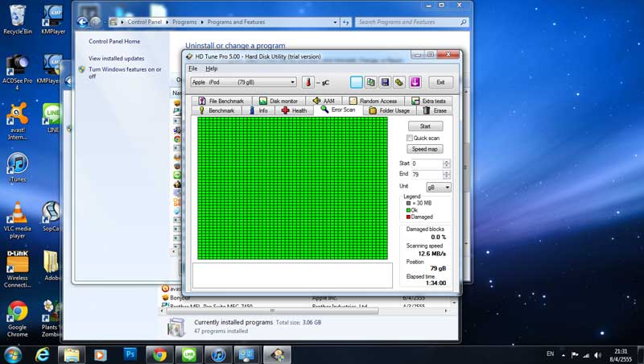
Task: Click the purple down-arrow toolbar icon
Action: click(x=415, y=82)
